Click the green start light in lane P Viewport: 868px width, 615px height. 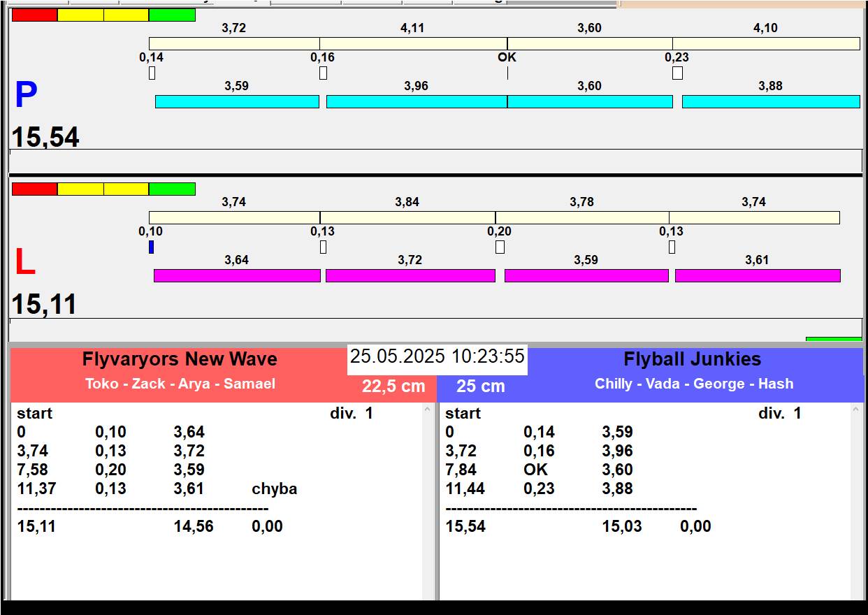172,15
